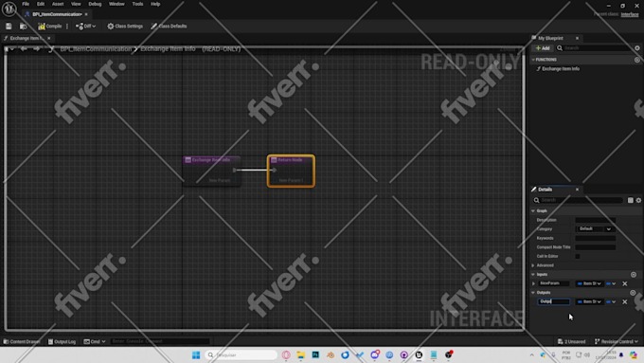Open the Diff dropdown
Image resolution: width=644 pixels, height=363 pixels.
point(85,27)
